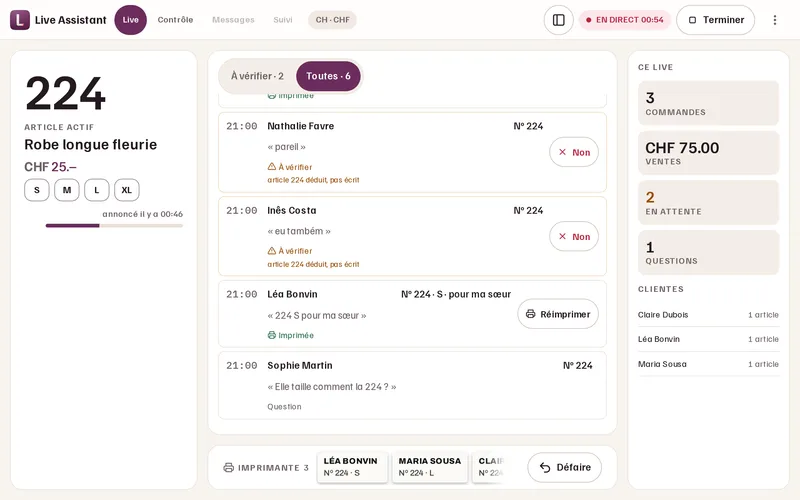Toggle the sidebar panel layout icon
Image resolution: width=800 pixels, height=500 pixels.
coord(559,20)
